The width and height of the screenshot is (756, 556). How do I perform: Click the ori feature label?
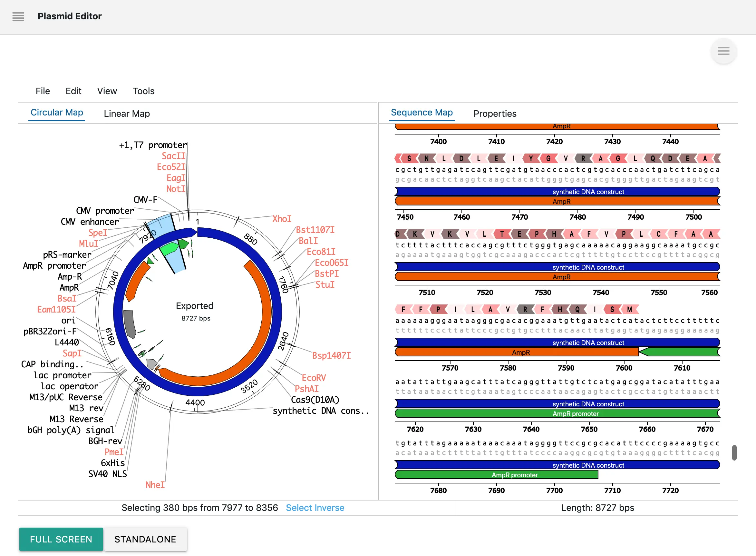click(68, 320)
